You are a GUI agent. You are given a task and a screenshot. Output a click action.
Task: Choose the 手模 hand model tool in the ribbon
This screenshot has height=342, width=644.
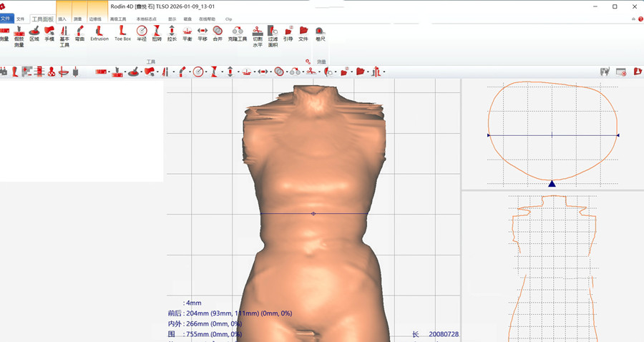49,34
